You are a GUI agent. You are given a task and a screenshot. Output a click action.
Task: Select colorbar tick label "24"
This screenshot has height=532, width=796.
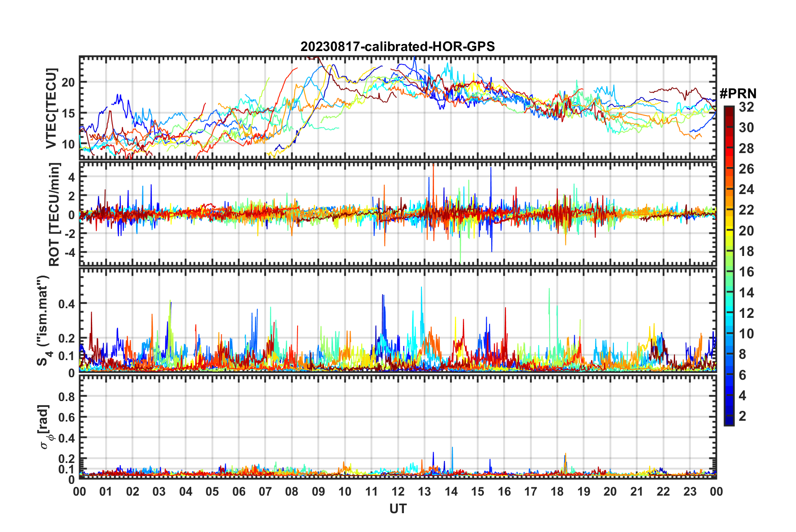pos(746,189)
